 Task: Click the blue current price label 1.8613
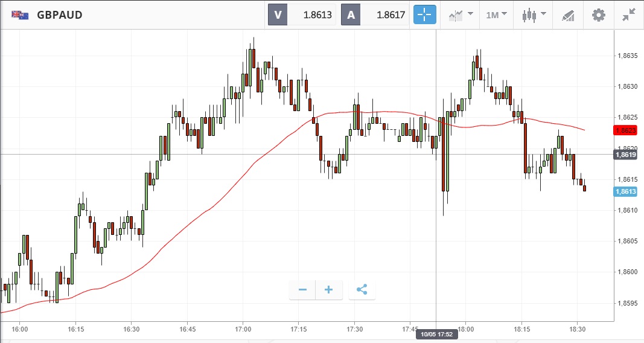point(625,192)
